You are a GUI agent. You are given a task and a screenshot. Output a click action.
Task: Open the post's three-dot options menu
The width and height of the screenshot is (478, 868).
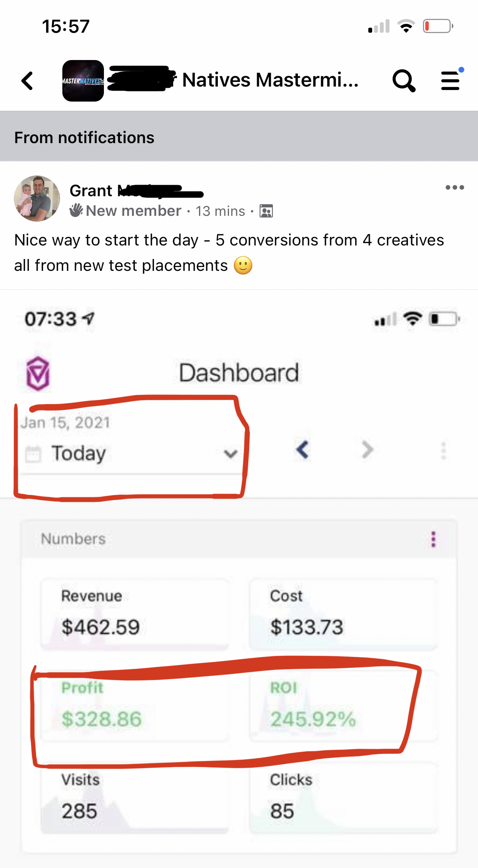click(x=455, y=188)
